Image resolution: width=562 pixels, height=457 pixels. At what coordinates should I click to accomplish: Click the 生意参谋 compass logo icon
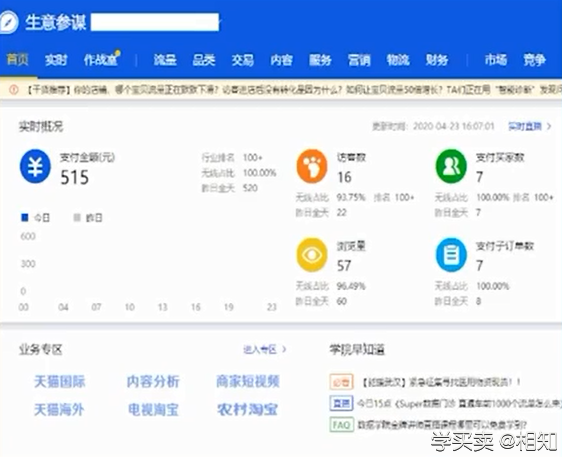click(x=8, y=22)
